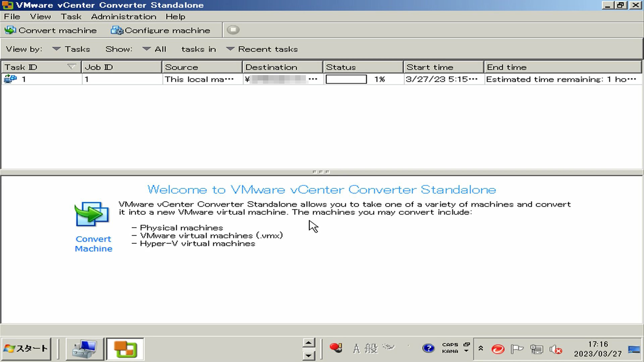Click the stop task toolbar icon
Screen dimensions: 644x362
233,30
